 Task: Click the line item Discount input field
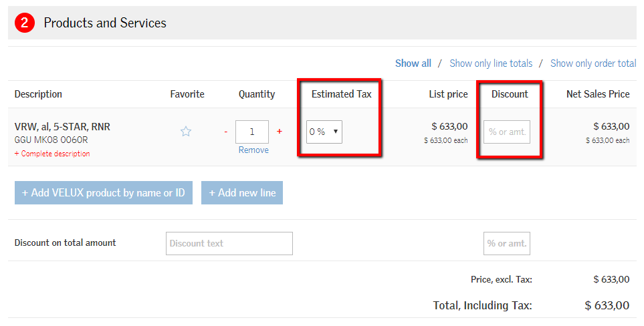click(507, 132)
